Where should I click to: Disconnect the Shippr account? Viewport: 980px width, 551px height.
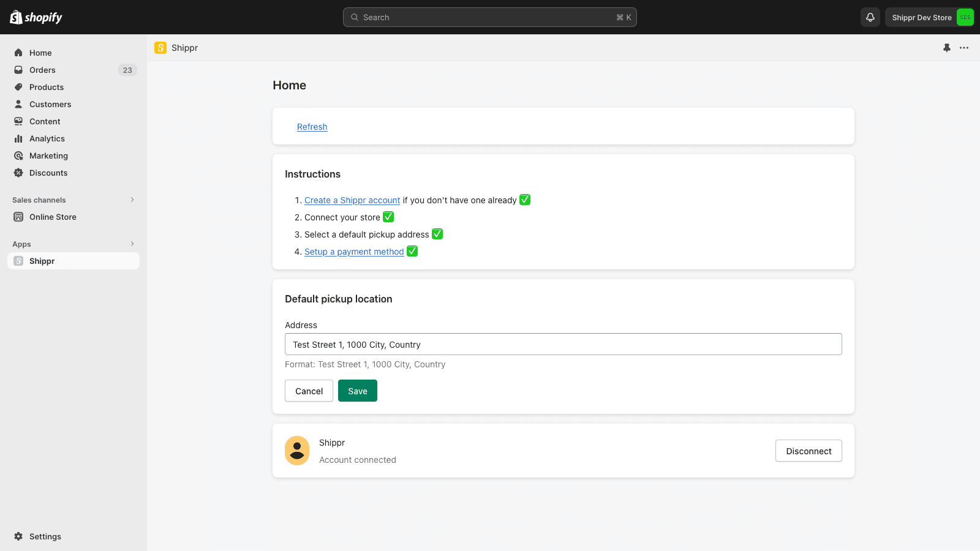pos(808,451)
